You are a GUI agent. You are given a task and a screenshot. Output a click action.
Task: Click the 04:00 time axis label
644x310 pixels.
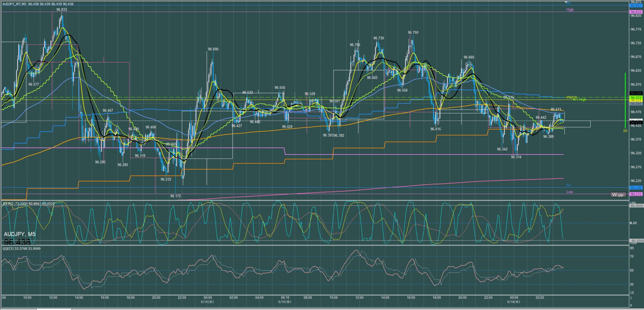259,298
